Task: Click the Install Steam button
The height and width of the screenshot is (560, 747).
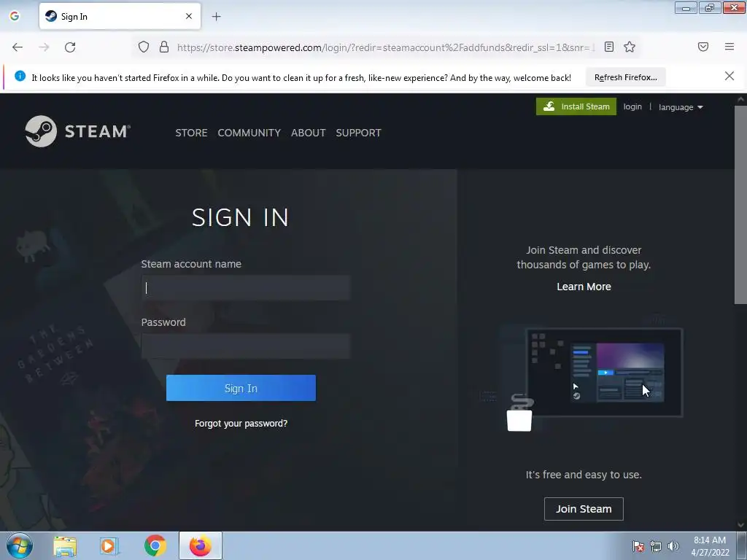Action: pos(576,106)
